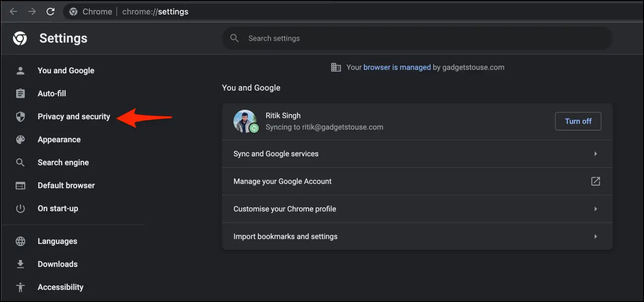Open Default browser settings section
Screen dimensions: 644x302
click(x=66, y=186)
